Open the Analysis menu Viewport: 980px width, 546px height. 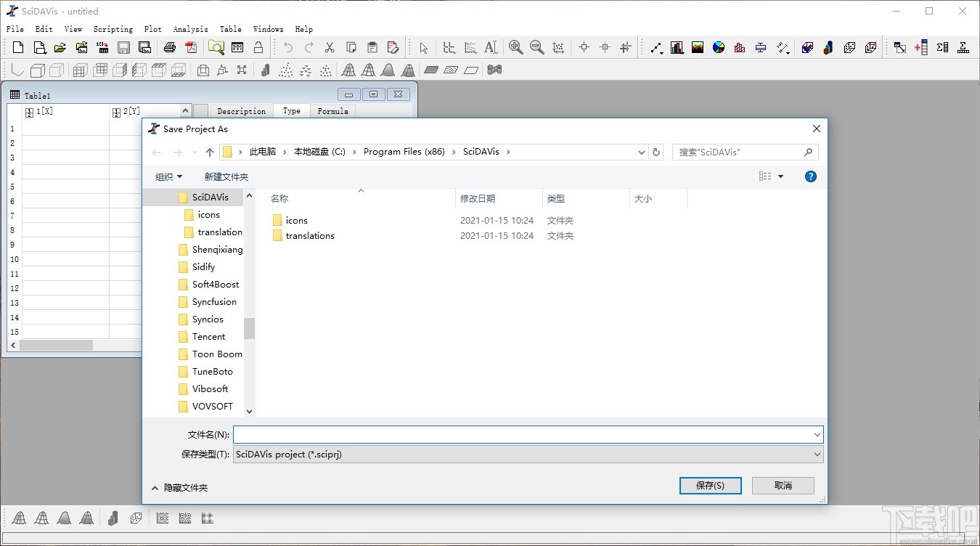coord(190,29)
